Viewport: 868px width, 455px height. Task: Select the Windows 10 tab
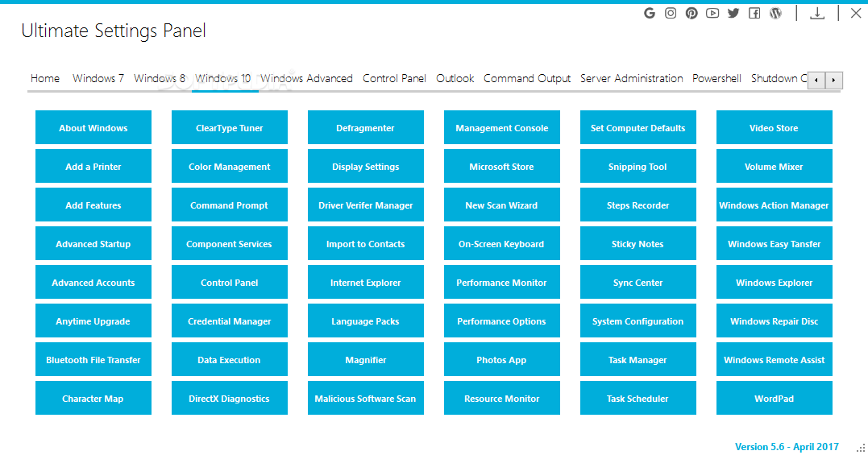tap(223, 78)
